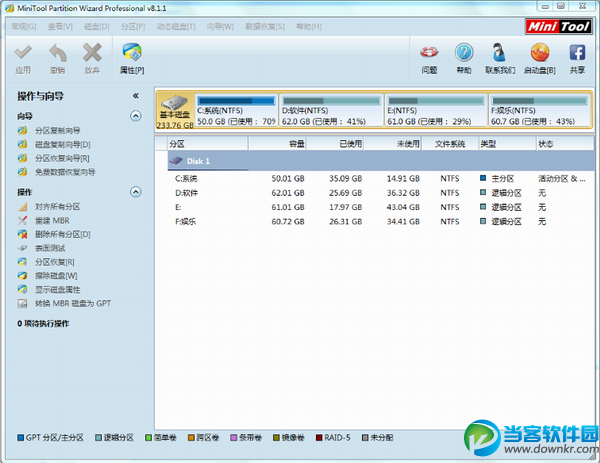Select Surface Test (表面测试)

pos(50,248)
